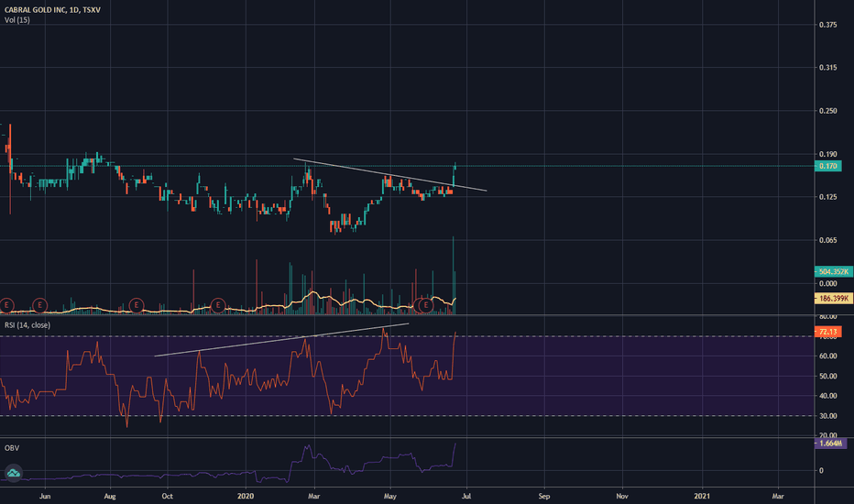
Task: Select the descending white trendline on price chart
Action: click(x=390, y=175)
